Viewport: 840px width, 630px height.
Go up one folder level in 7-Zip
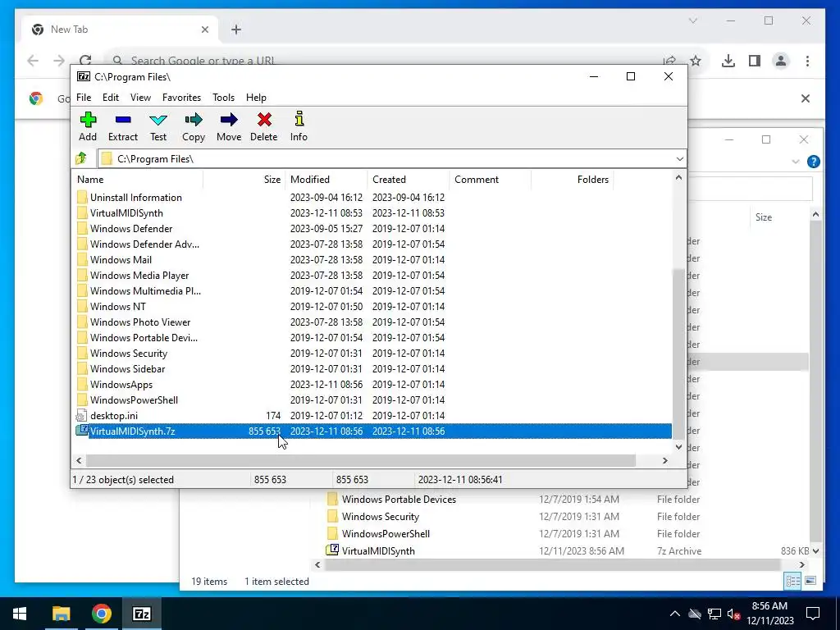click(81, 158)
